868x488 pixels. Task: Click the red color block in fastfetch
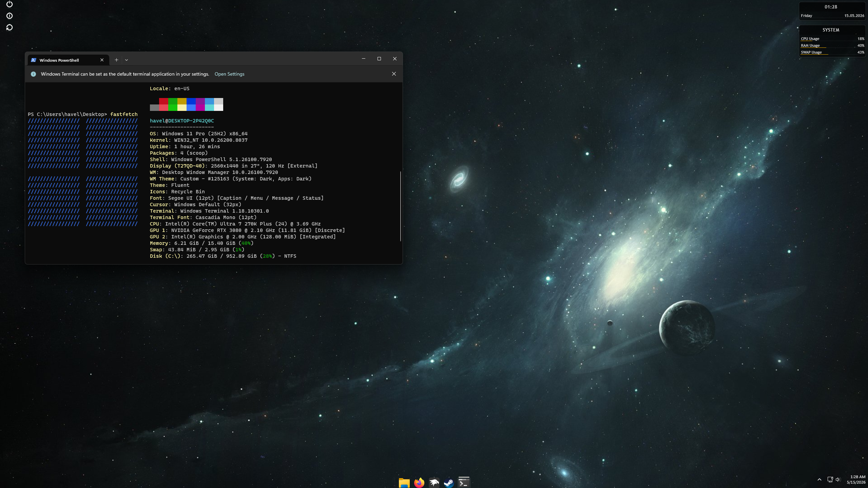coord(163,101)
